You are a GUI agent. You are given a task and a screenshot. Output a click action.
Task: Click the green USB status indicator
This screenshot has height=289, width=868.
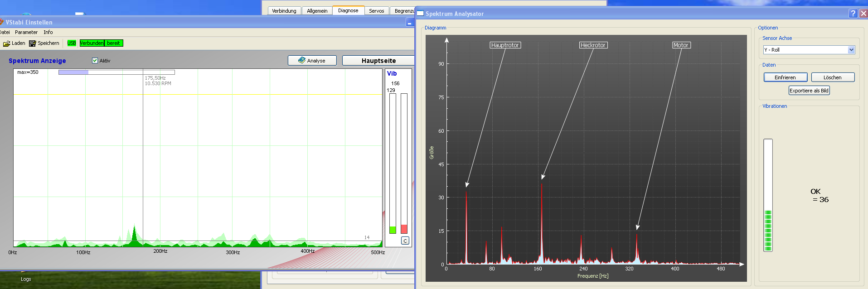click(72, 43)
